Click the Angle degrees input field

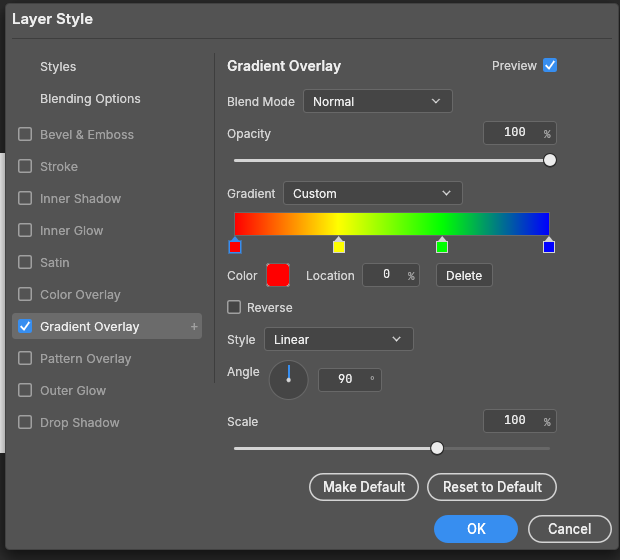coord(350,380)
